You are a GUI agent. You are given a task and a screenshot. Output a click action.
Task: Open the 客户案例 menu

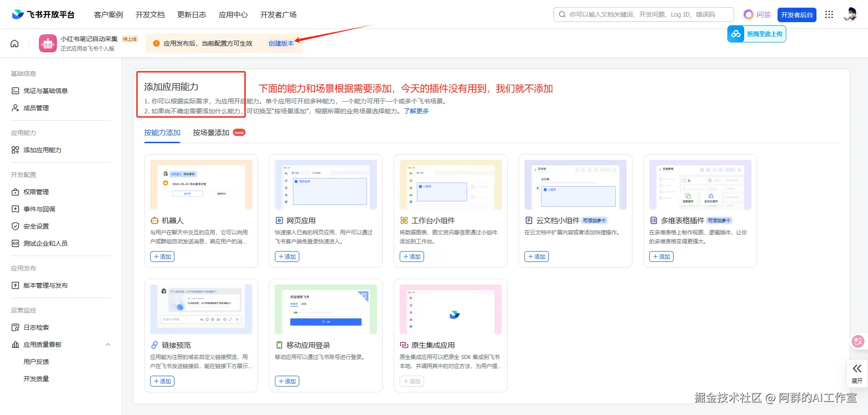[x=108, y=14]
